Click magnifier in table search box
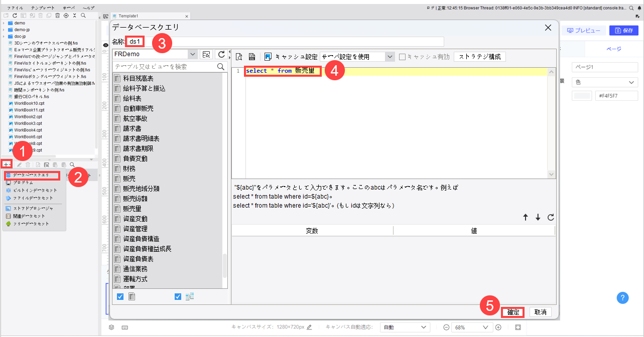Viewport: 644px width, 337px height. [x=220, y=67]
